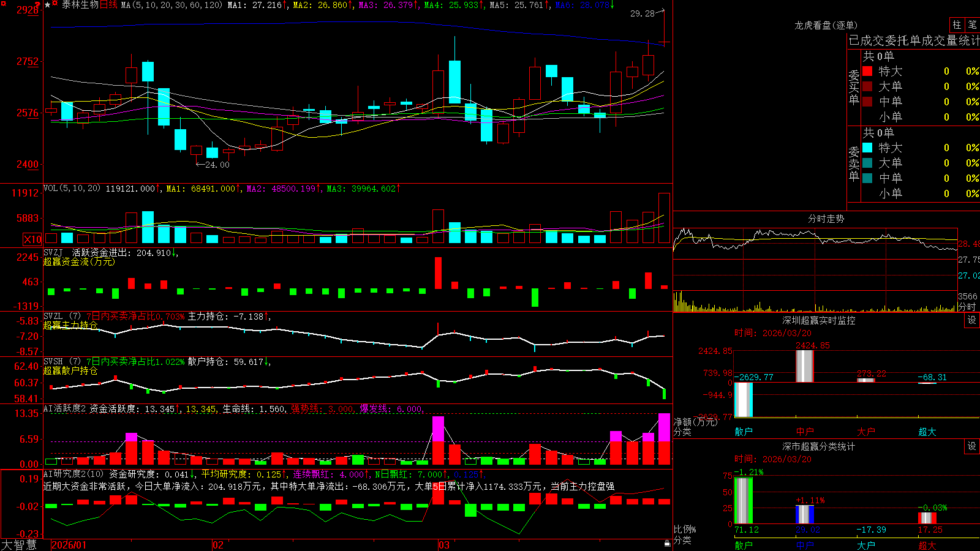
Task: Click the 散户 label in 实时监控 chart
Action: click(744, 432)
